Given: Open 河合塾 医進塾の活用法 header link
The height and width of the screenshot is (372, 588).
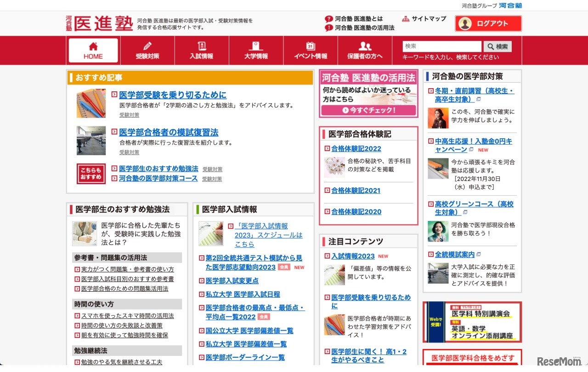Looking at the screenshot, I should pyautogui.click(x=365, y=28).
